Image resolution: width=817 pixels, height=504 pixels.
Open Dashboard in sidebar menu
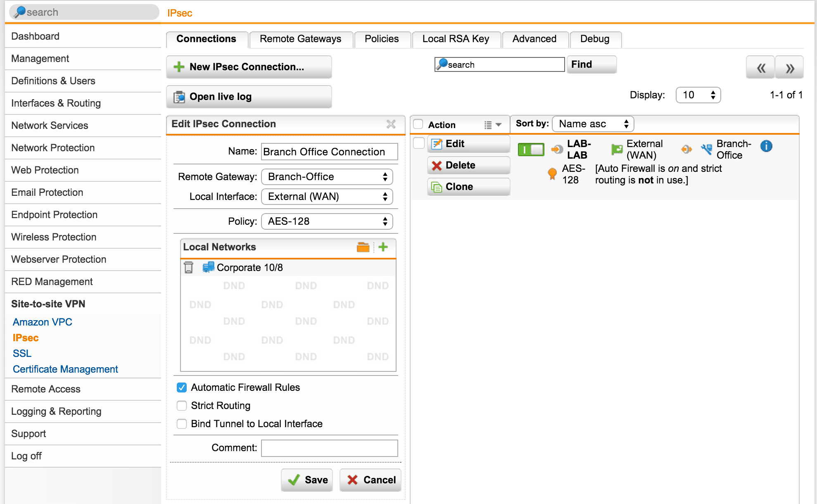tap(83, 36)
